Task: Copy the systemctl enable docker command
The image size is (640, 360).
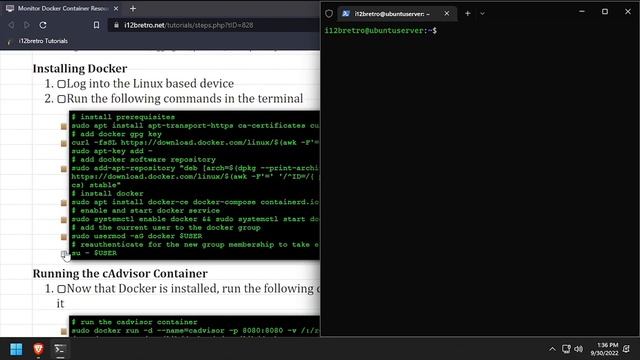Action: pyautogui.click(x=64, y=220)
